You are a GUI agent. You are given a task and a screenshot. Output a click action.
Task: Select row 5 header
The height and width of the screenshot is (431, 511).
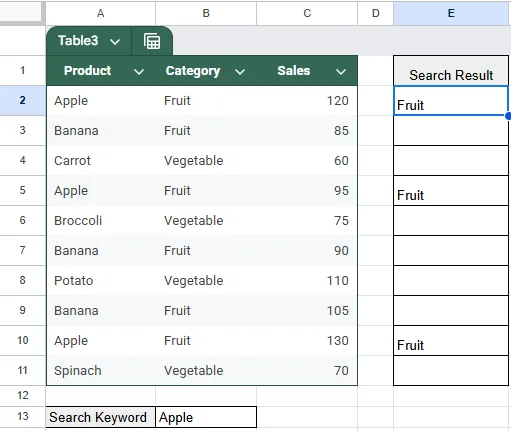click(22, 190)
